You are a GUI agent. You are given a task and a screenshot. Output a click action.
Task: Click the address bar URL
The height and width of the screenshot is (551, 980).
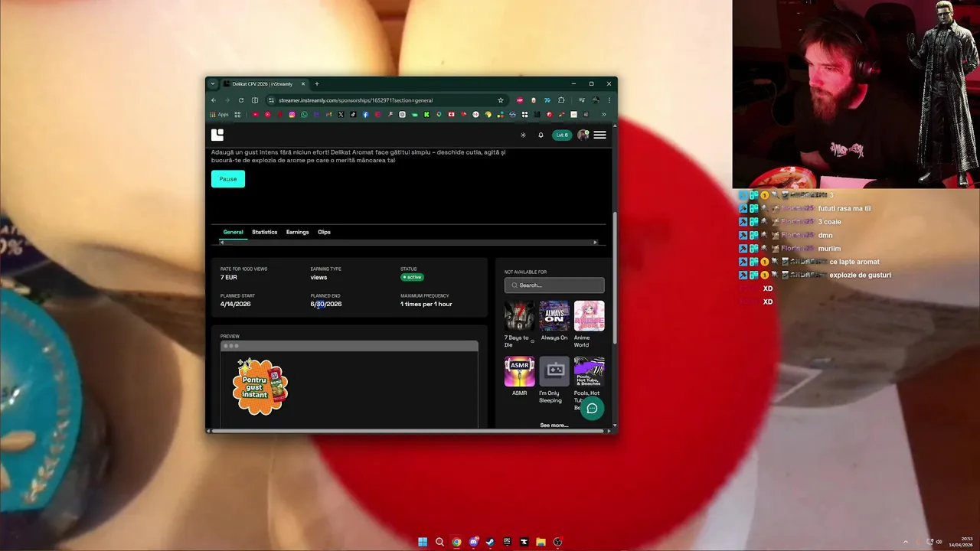pyautogui.click(x=355, y=100)
